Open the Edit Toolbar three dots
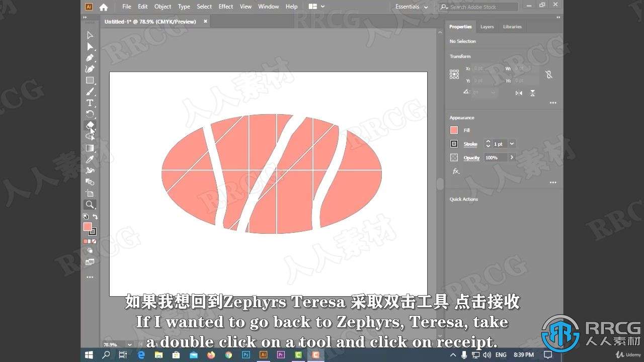This screenshot has height=362, width=644. coord(90,277)
